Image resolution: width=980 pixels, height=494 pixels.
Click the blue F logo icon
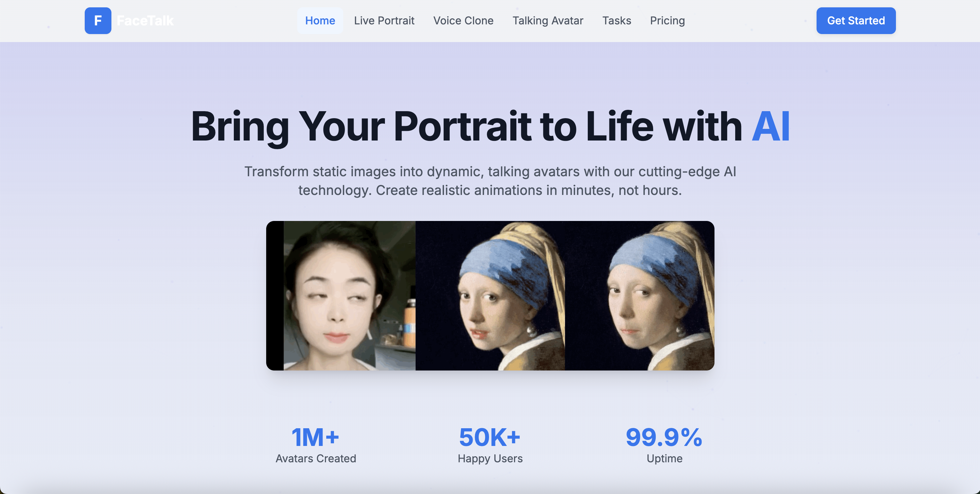point(98,21)
